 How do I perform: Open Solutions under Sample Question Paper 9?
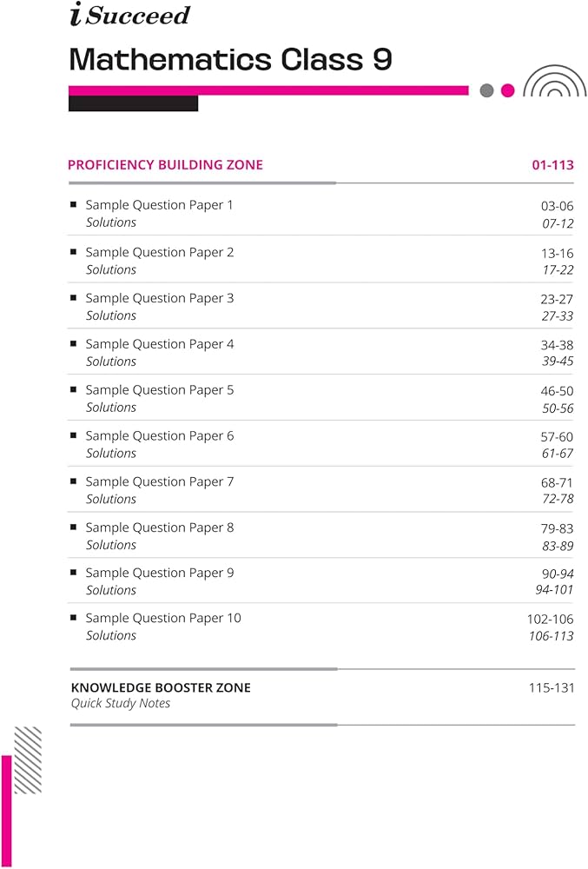click(111, 590)
